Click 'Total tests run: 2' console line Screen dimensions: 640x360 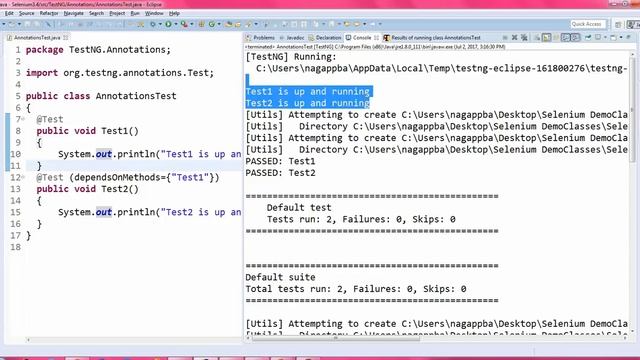(x=356, y=289)
